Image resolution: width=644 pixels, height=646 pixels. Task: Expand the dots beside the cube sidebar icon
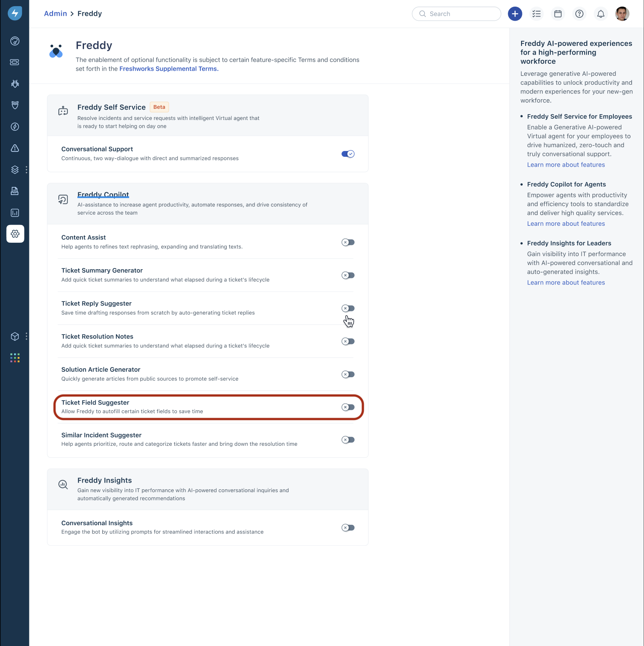pos(26,336)
